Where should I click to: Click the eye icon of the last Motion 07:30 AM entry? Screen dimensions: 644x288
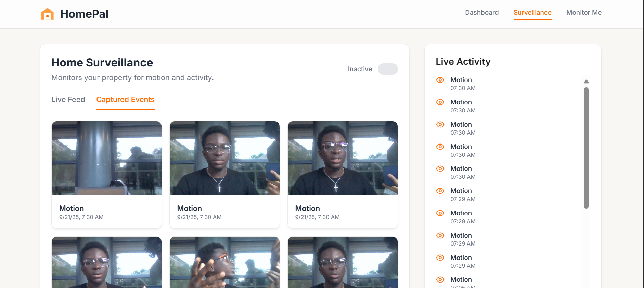click(x=440, y=168)
